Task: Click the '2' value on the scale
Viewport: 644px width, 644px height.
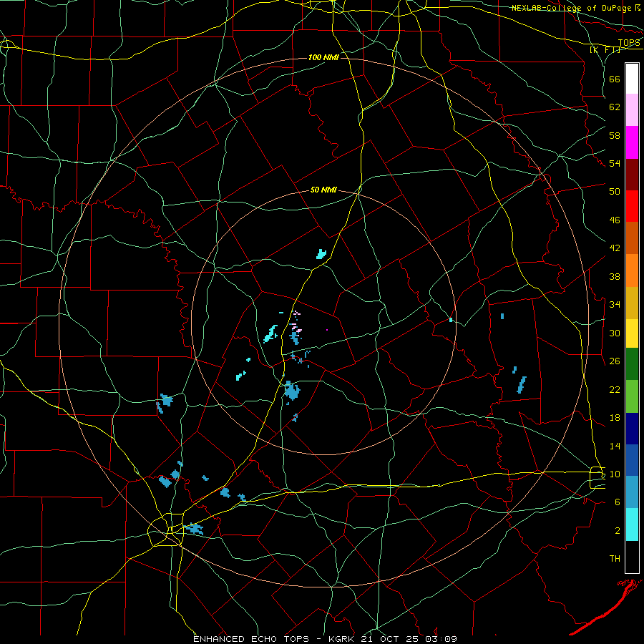Action: coord(618,531)
